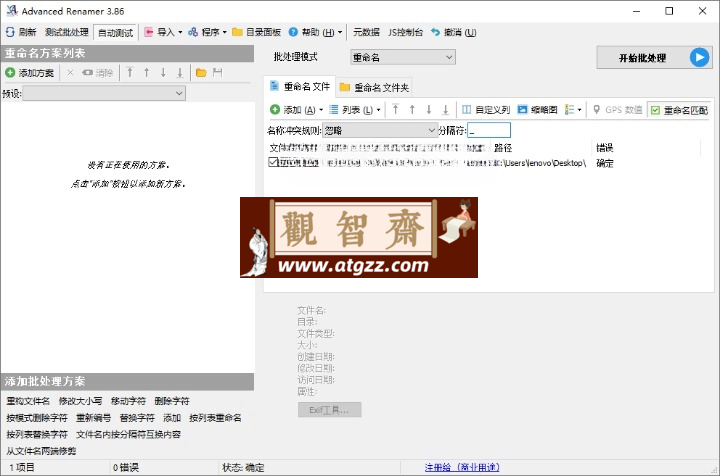The height and width of the screenshot is (476, 720).
Task: Add the 重构文件名 method
Action: [28, 401]
